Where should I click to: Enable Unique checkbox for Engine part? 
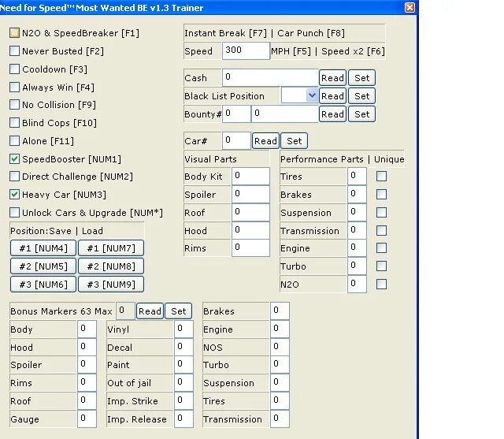coord(381,248)
